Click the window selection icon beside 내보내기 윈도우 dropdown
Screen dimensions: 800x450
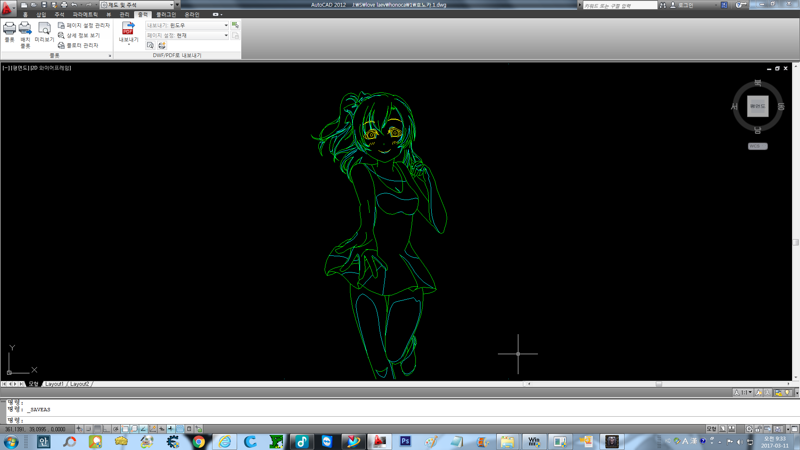(235, 25)
